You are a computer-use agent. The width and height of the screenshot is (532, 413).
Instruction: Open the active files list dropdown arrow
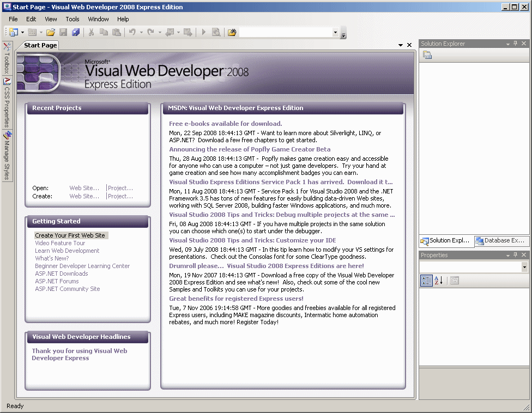pyautogui.click(x=400, y=45)
